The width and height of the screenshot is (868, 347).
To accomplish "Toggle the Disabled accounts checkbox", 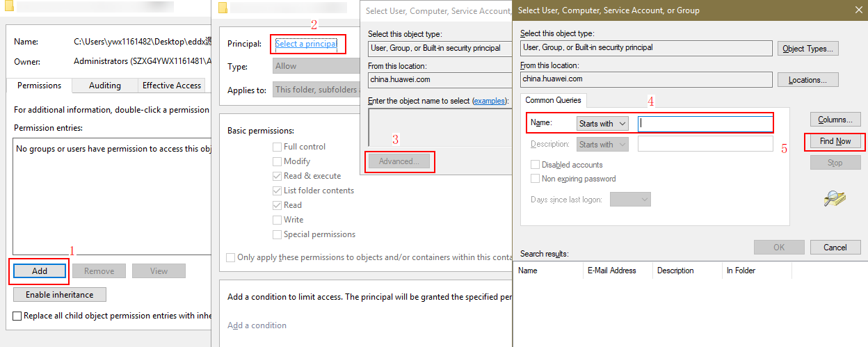I will tap(536, 165).
